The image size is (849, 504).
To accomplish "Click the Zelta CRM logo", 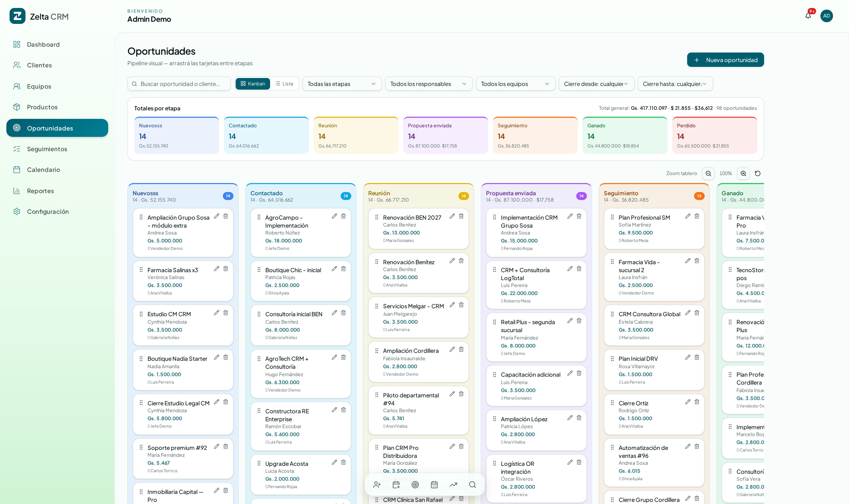I will point(17,16).
